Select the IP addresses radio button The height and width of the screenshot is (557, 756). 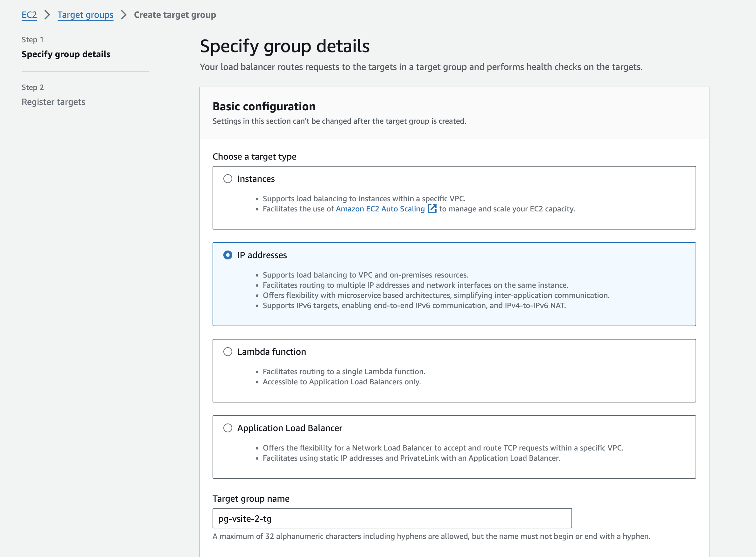[x=228, y=255]
